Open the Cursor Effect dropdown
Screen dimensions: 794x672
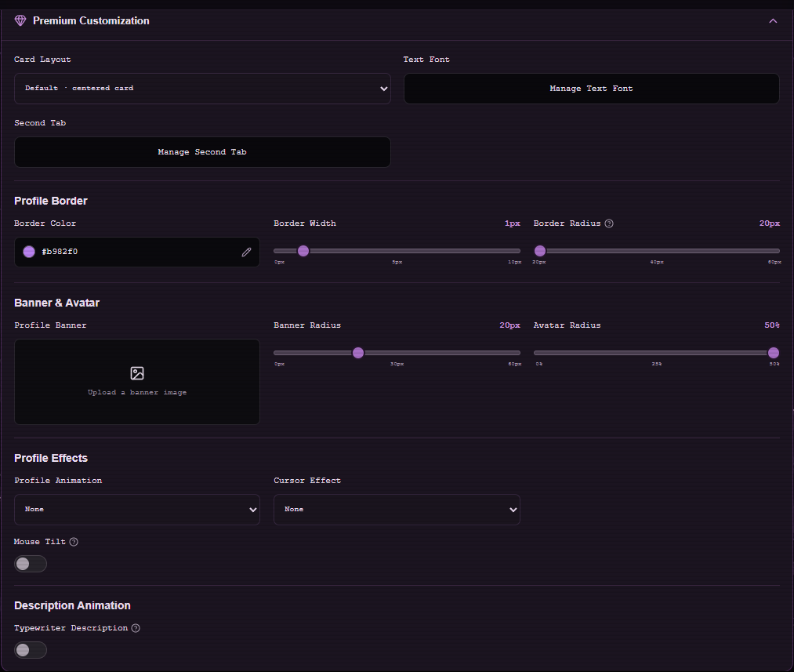[397, 510]
